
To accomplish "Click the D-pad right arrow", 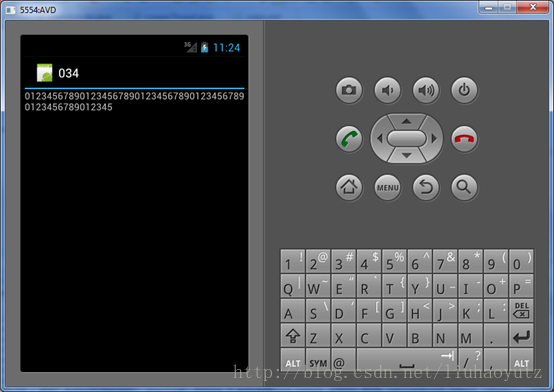I will (434, 138).
